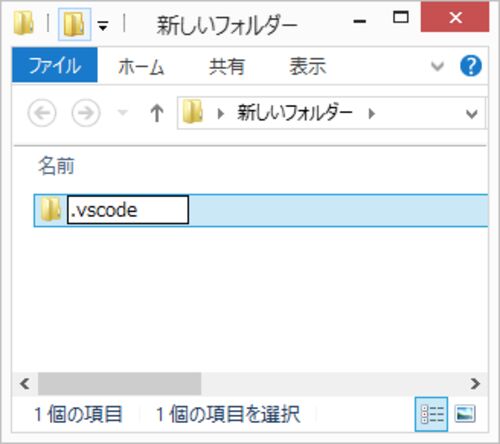The height and width of the screenshot is (444, 500).
Task: Close the 新しいフォルダー window
Action: pyautogui.click(x=455, y=17)
